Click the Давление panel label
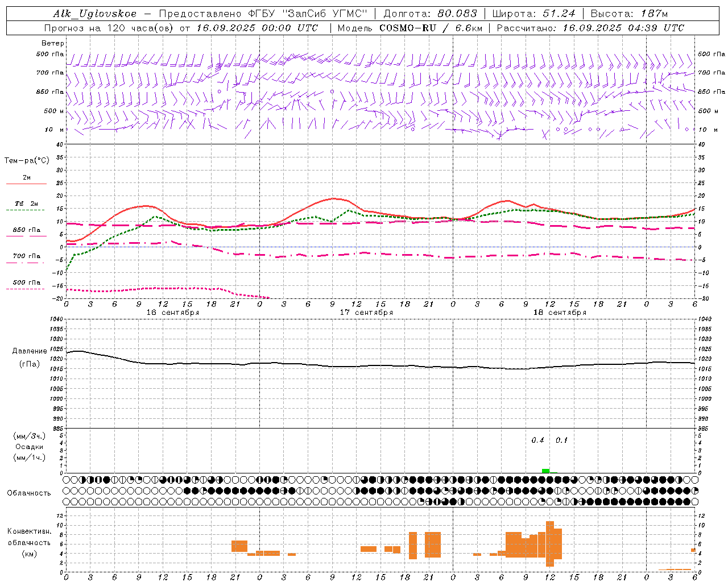Image resolution: width=728 pixels, height=582 pixels. [x=30, y=351]
